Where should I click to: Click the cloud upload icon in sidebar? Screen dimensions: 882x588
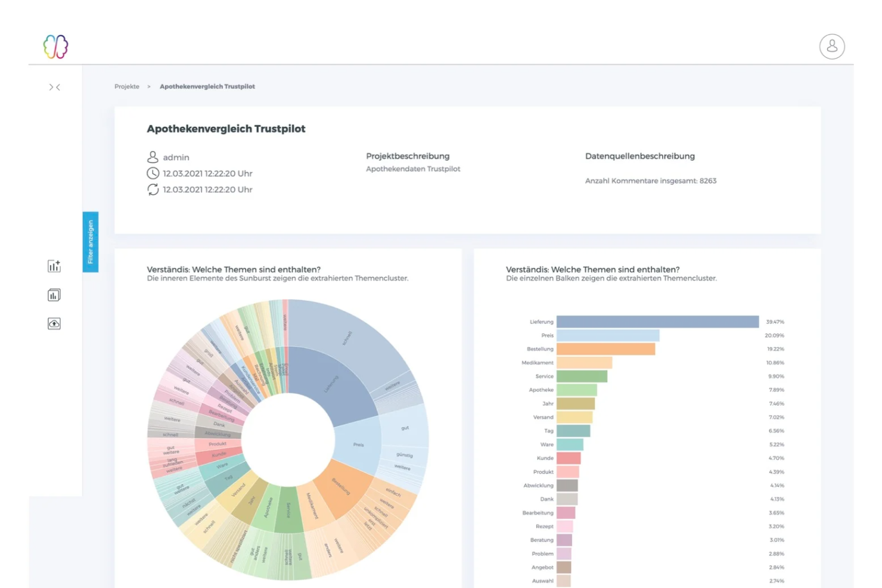54,323
